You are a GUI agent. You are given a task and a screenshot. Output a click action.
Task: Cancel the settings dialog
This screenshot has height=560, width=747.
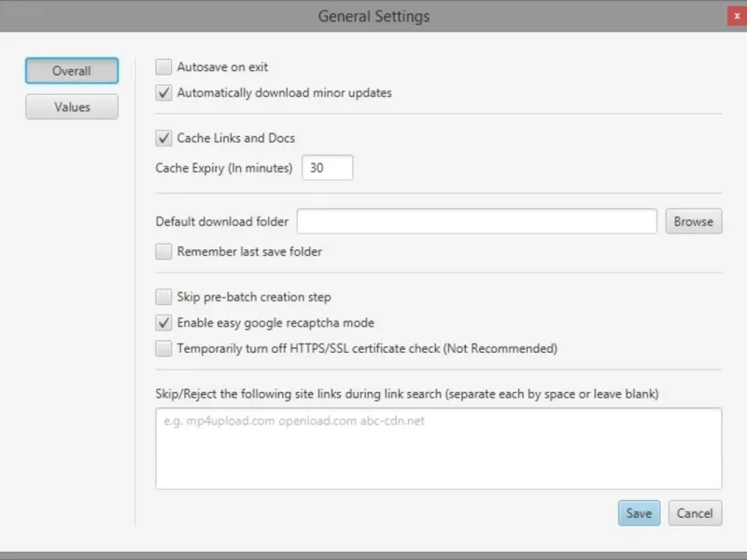[695, 513]
